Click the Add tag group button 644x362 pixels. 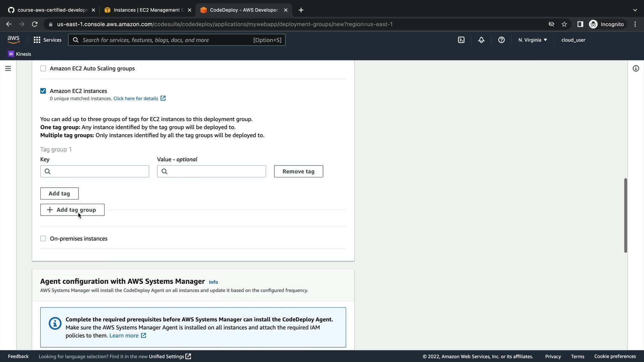[x=72, y=210]
